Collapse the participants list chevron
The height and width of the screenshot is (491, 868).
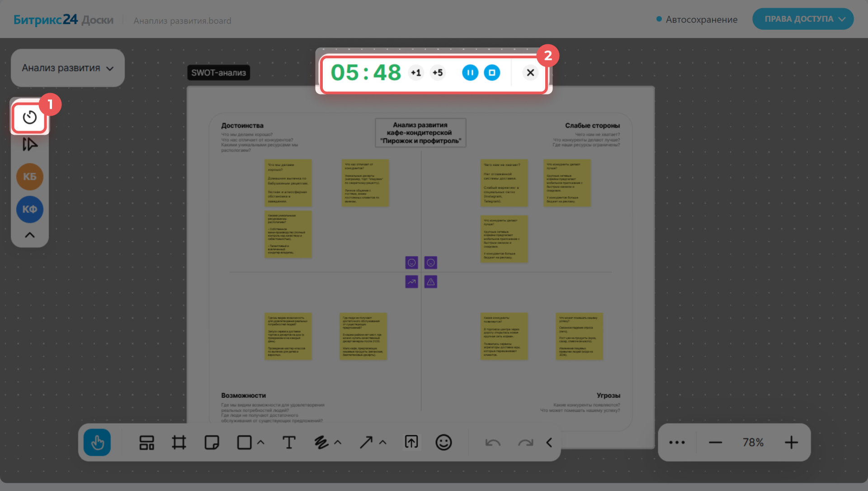point(30,235)
